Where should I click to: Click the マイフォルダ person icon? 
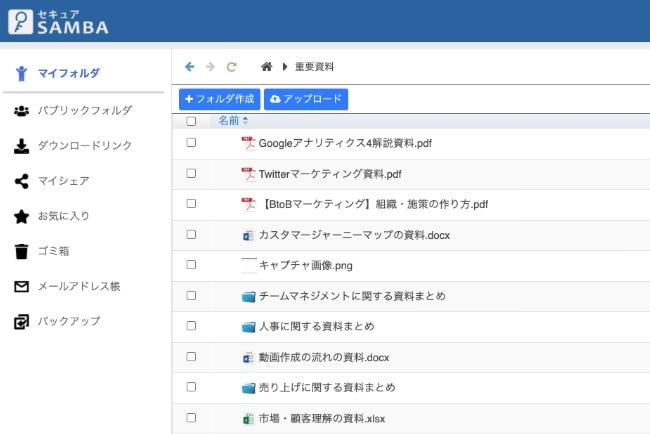22,73
